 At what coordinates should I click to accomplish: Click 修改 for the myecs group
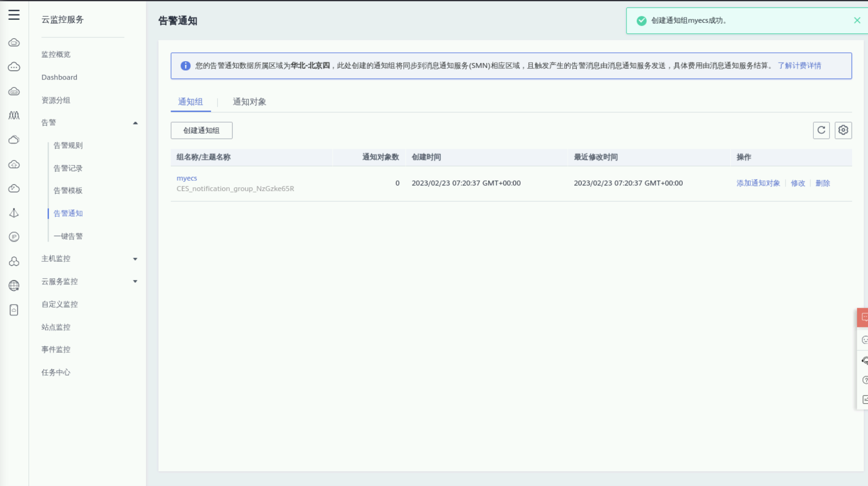(x=798, y=183)
